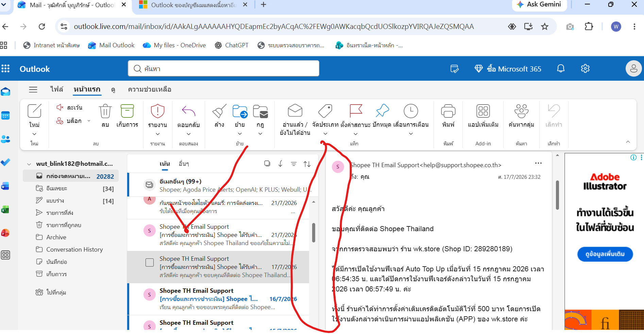Open the notifications bell icon
This screenshot has width=644, height=334.
tap(561, 68)
